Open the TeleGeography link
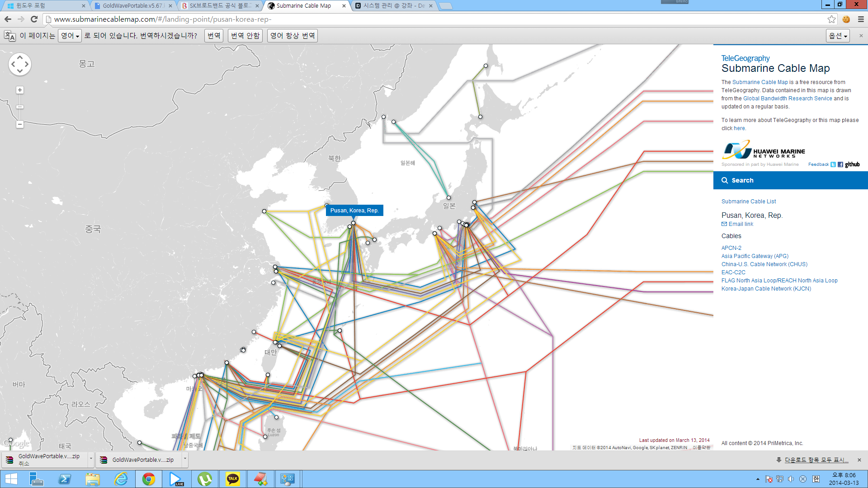Screen dimensions: 868x488 pyautogui.click(x=745, y=58)
